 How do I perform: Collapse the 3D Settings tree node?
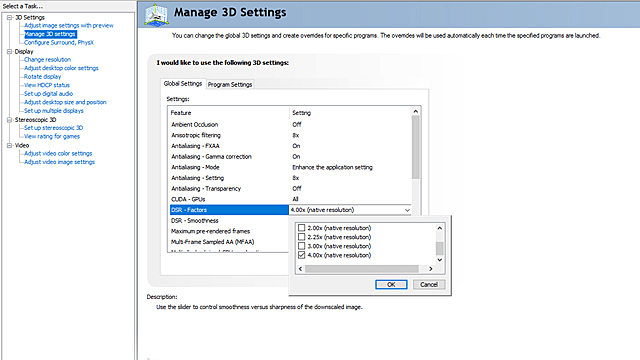pos(9,18)
